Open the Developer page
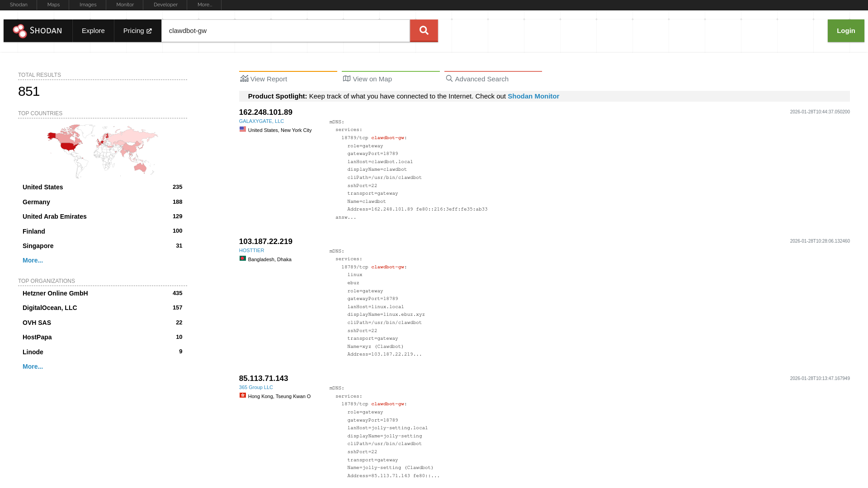 (165, 5)
